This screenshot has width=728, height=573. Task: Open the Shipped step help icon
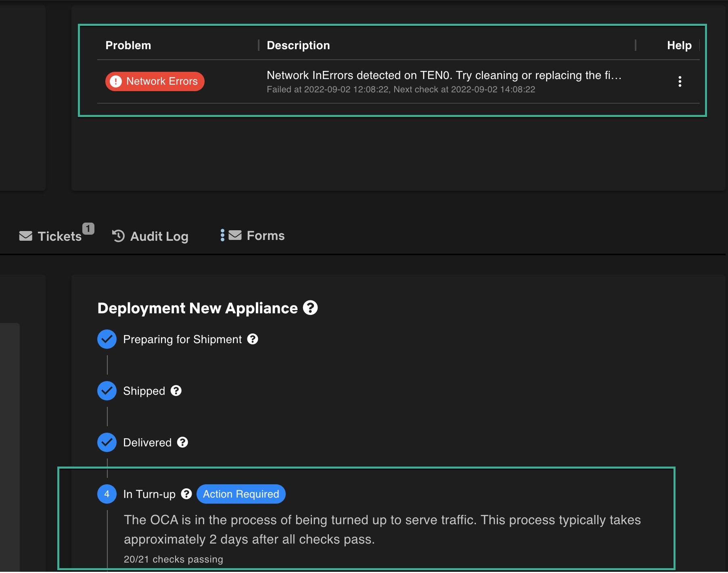[175, 390]
